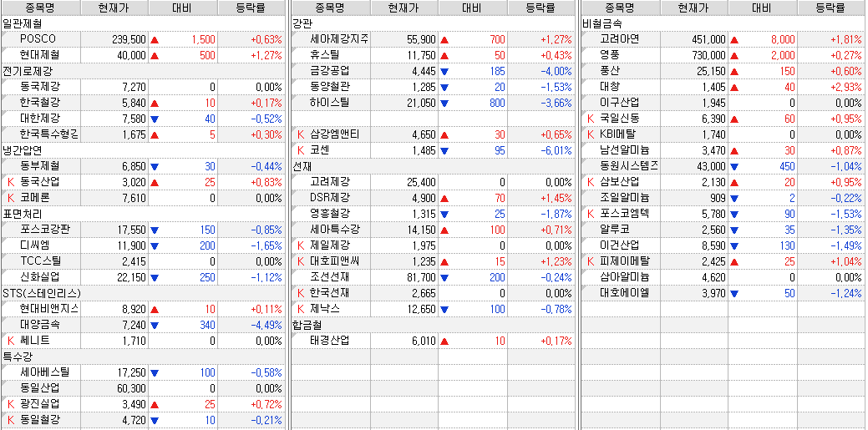
Task: Click the red up arrow in 현대제철 row
Action: click(155, 55)
